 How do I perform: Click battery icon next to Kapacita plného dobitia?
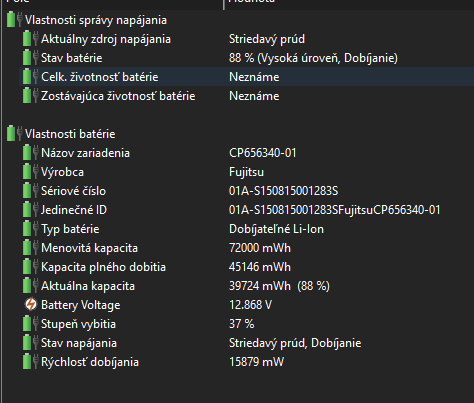click(x=31, y=267)
